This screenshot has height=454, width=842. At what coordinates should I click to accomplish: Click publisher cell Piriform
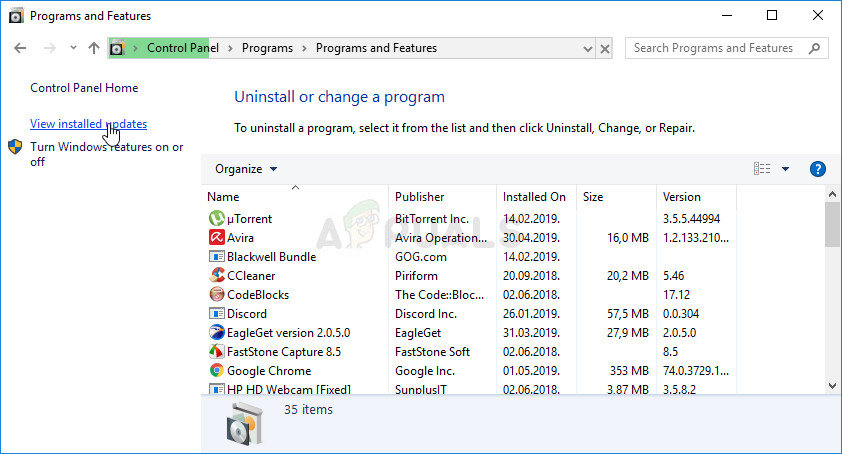416,276
